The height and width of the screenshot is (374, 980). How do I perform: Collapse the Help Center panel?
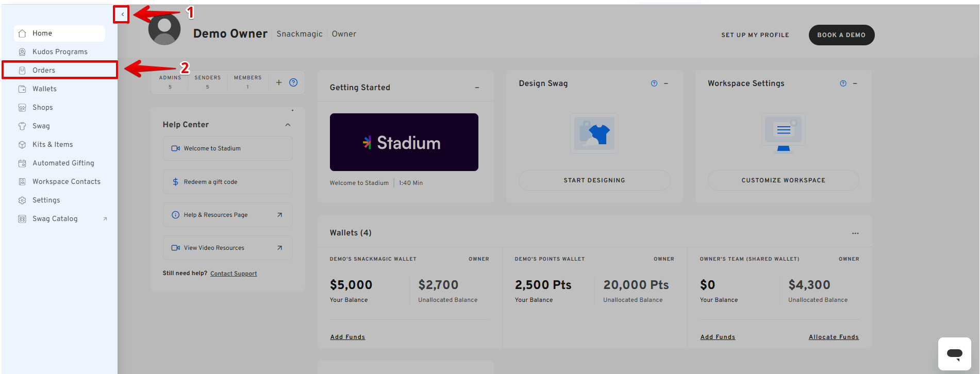[288, 125]
